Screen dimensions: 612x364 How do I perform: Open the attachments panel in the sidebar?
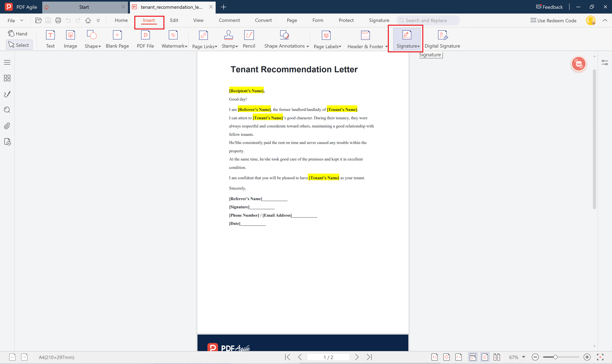pyautogui.click(x=7, y=126)
